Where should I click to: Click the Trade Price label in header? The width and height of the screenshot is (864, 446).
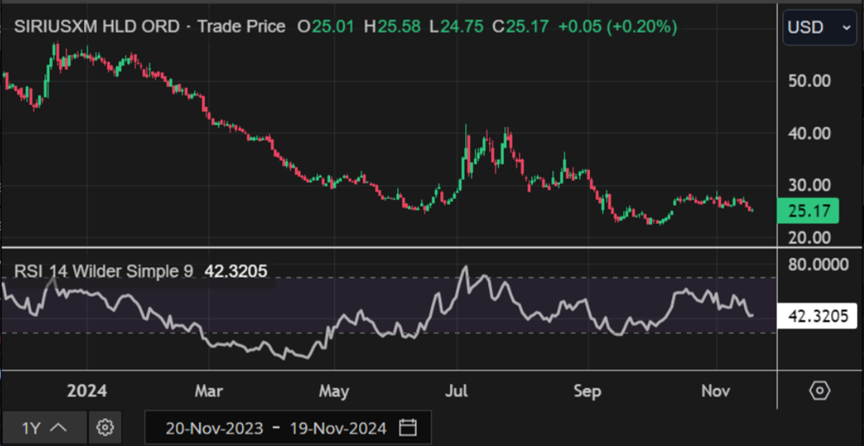tap(241, 27)
